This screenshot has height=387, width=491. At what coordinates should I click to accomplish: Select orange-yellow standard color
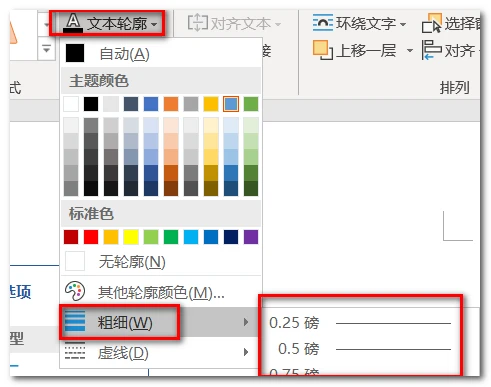(111, 237)
